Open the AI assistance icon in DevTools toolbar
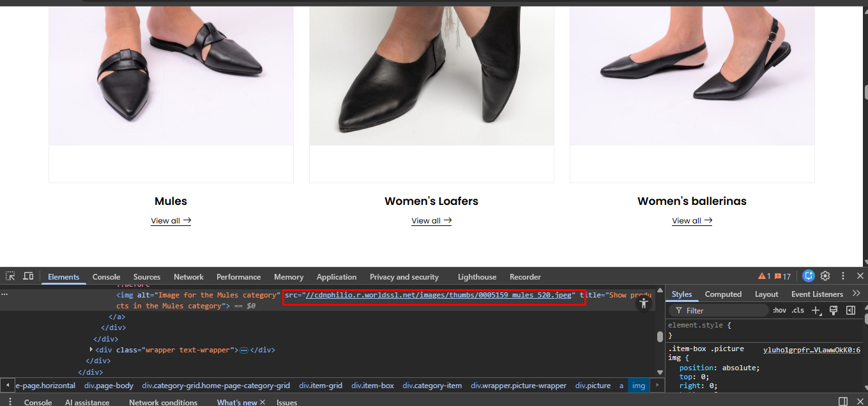This screenshot has width=868, height=406. click(809, 276)
